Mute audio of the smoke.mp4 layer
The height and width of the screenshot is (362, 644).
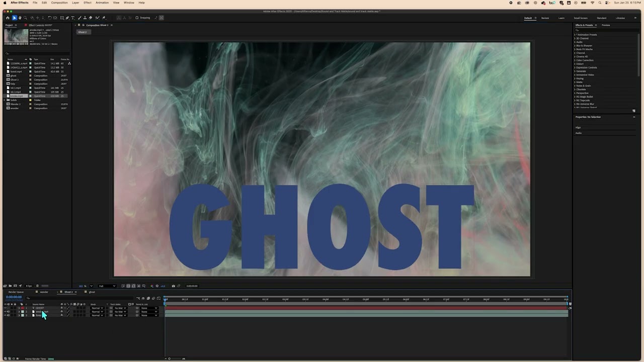click(x=9, y=312)
